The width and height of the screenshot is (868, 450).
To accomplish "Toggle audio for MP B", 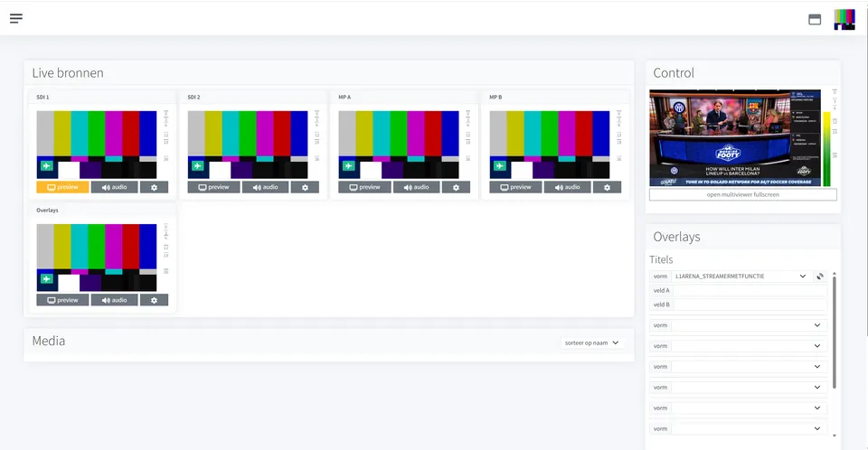I will 568,187.
